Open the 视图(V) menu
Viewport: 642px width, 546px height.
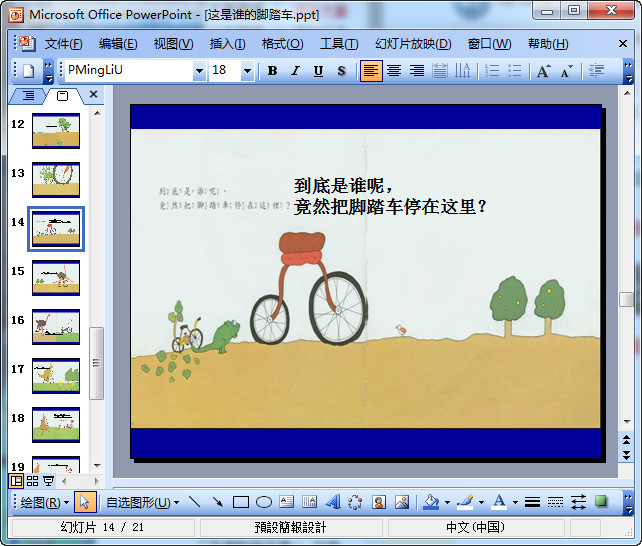pyautogui.click(x=173, y=44)
